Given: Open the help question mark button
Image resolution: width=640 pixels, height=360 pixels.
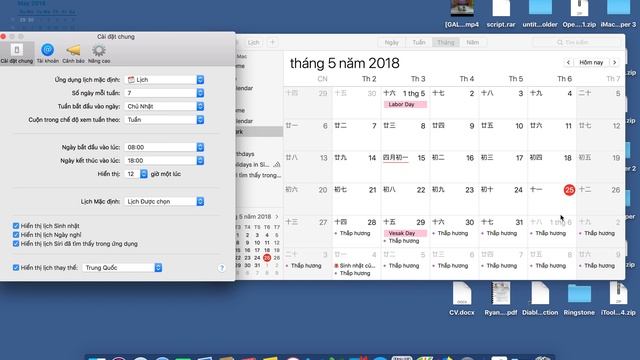Looking at the screenshot, I should (x=222, y=268).
